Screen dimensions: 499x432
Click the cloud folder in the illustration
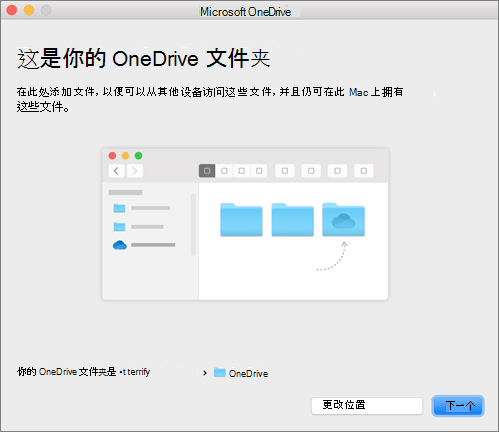click(343, 220)
